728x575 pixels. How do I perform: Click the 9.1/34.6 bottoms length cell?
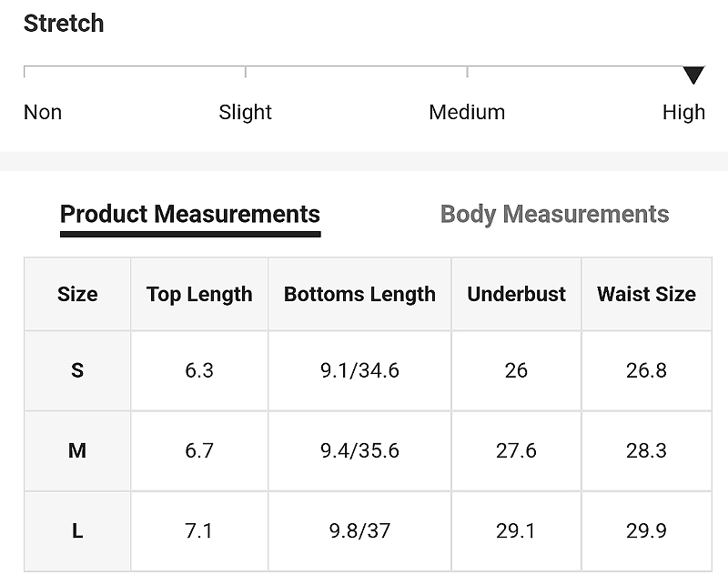coord(359,371)
